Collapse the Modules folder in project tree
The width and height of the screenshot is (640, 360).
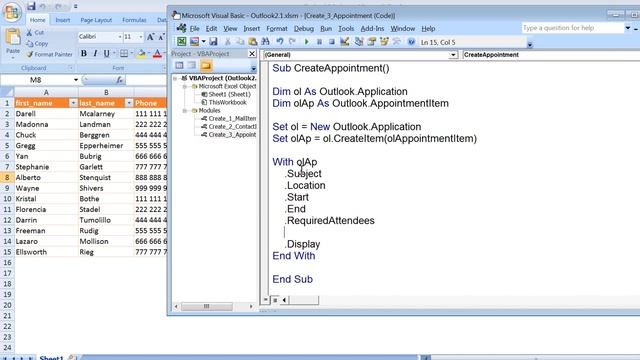coord(184,110)
